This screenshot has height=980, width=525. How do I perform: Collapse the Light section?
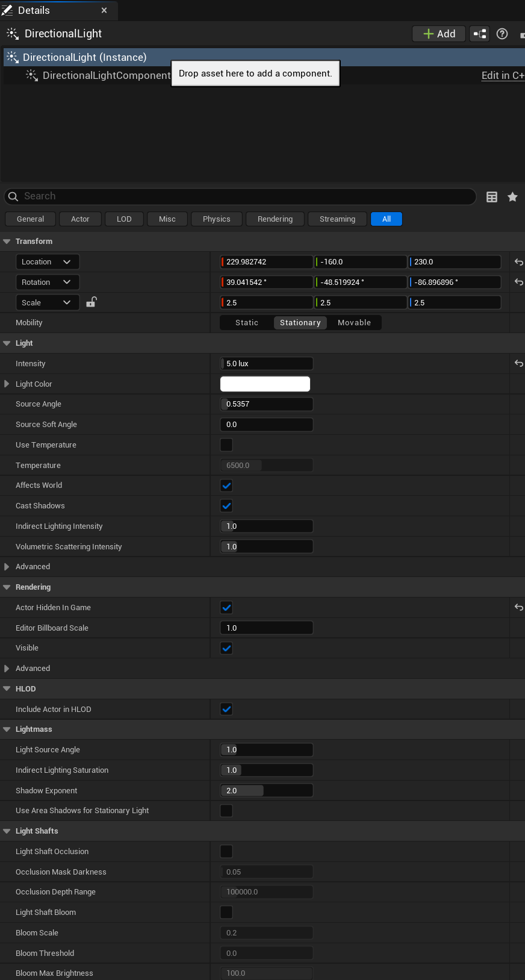(7, 343)
